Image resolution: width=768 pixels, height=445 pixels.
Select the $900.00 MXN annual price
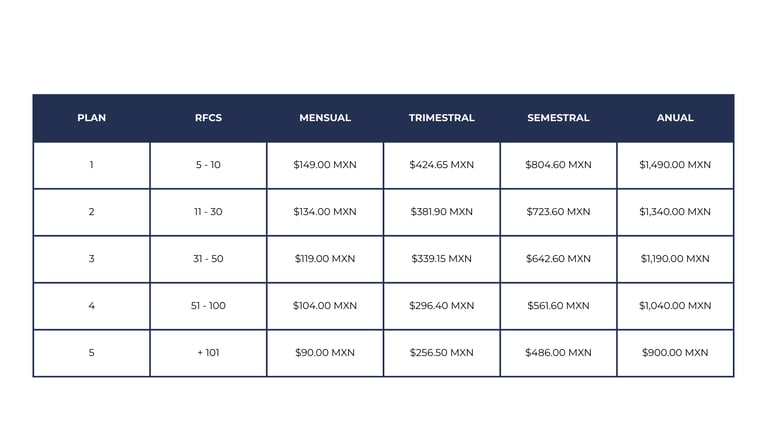point(675,353)
